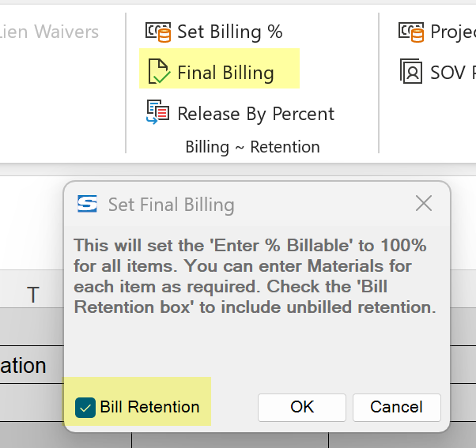The height and width of the screenshot is (448, 476).
Task: Confirm final billing with OK
Action: (302, 408)
